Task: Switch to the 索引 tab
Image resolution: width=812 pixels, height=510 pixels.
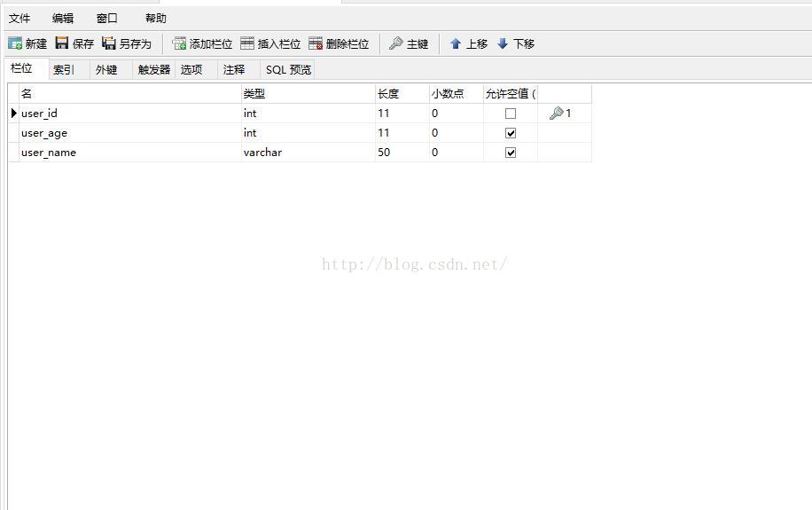Action: click(x=70, y=69)
